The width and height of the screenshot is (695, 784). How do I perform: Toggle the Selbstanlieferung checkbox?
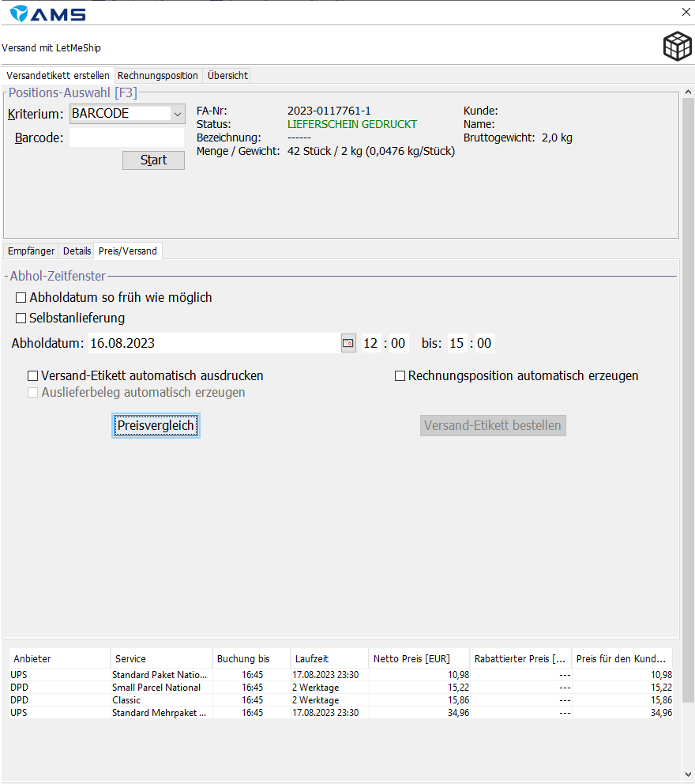(x=21, y=318)
